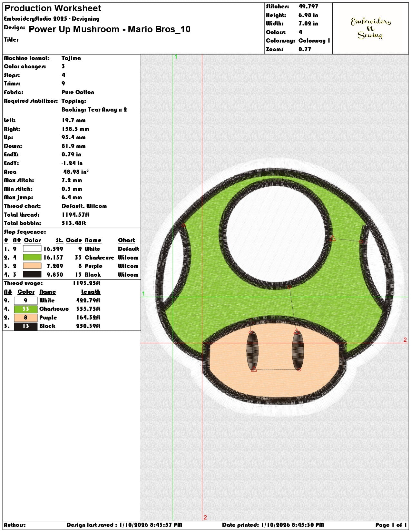This screenshot has height=532, width=411.
Task: Click the Purple thread length 164.32ft
Action: (88, 318)
